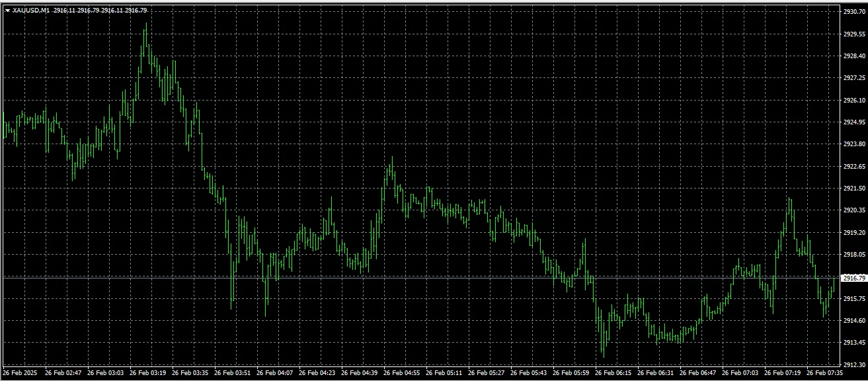Click the 26 Feb 2025 date label

pyautogui.click(x=20, y=373)
